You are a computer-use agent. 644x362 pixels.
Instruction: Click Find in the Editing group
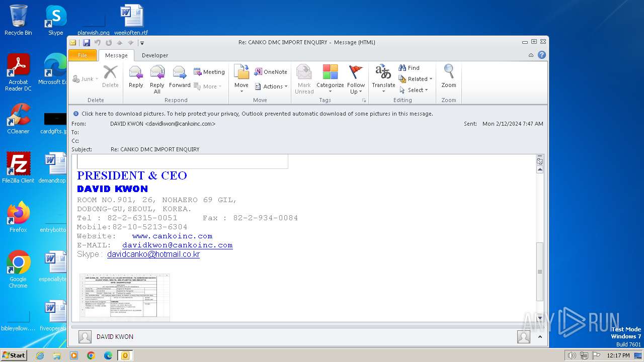[x=409, y=68]
